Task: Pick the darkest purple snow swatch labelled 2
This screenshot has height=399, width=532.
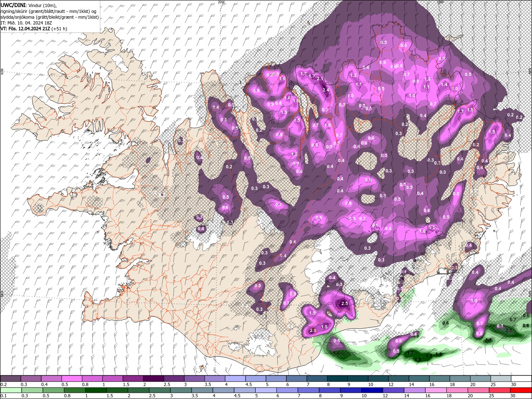Action: point(153,379)
